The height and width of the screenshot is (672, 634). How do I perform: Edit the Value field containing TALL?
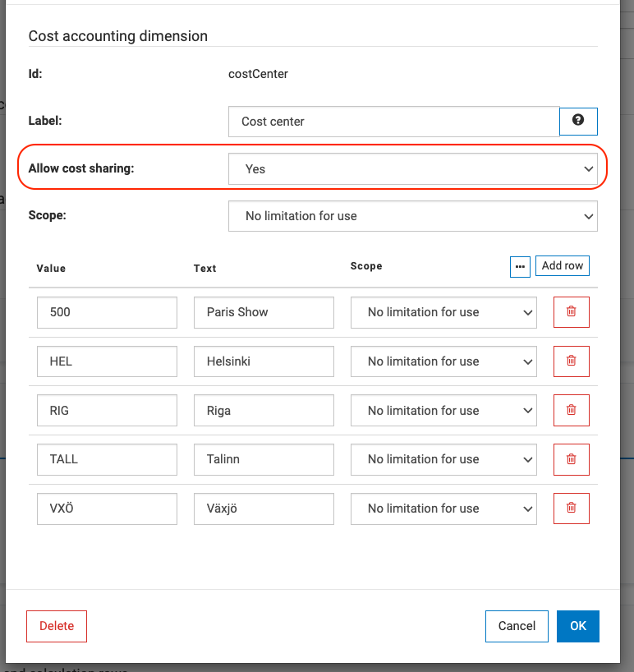(107, 459)
